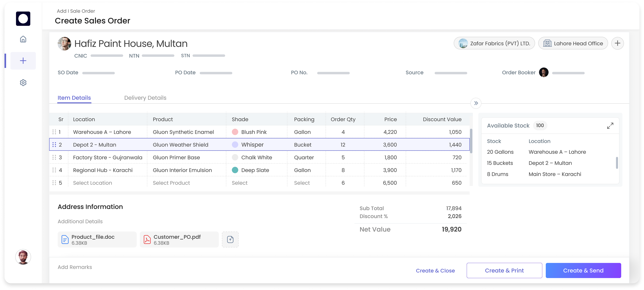
Task: Click the Create & Print button
Action: pos(504,271)
